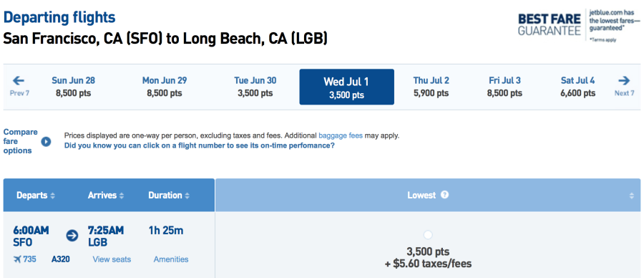Sort flights by Duration column arrows

tap(187, 196)
